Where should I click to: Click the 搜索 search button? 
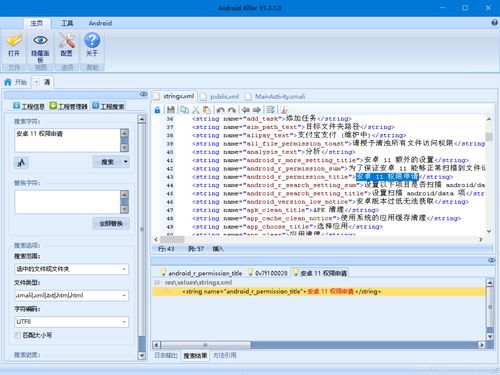[107, 162]
